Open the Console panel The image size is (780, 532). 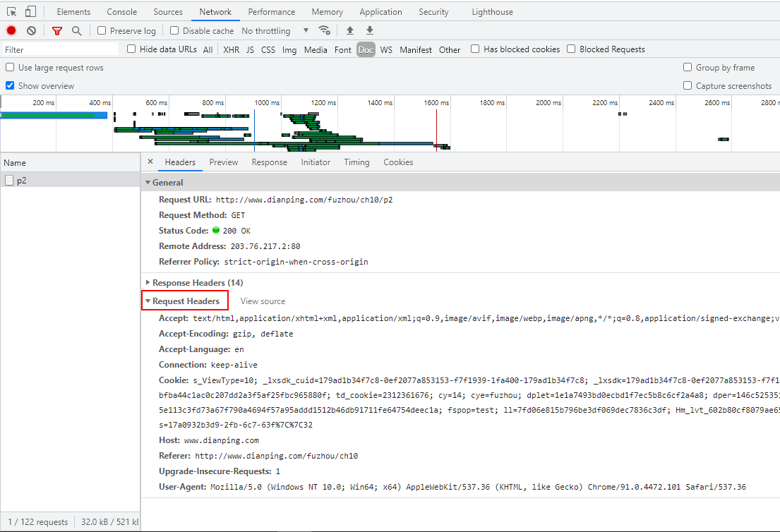[x=122, y=12]
